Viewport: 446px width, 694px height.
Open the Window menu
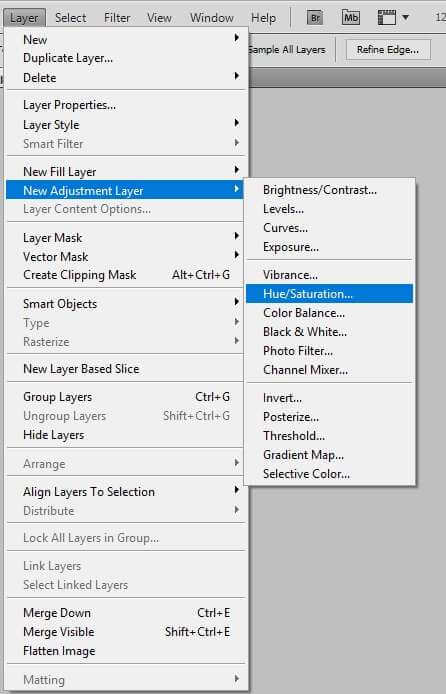tap(211, 18)
